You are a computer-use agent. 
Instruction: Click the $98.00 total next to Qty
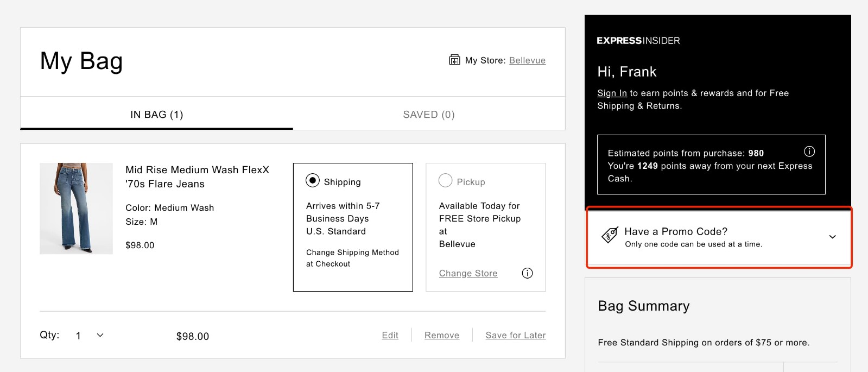pos(193,336)
